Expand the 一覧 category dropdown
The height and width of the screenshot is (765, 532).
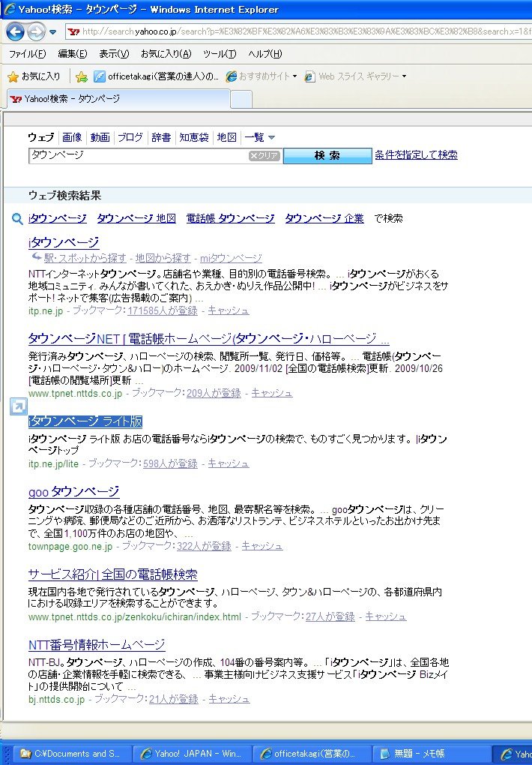pyautogui.click(x=260, y=137)
